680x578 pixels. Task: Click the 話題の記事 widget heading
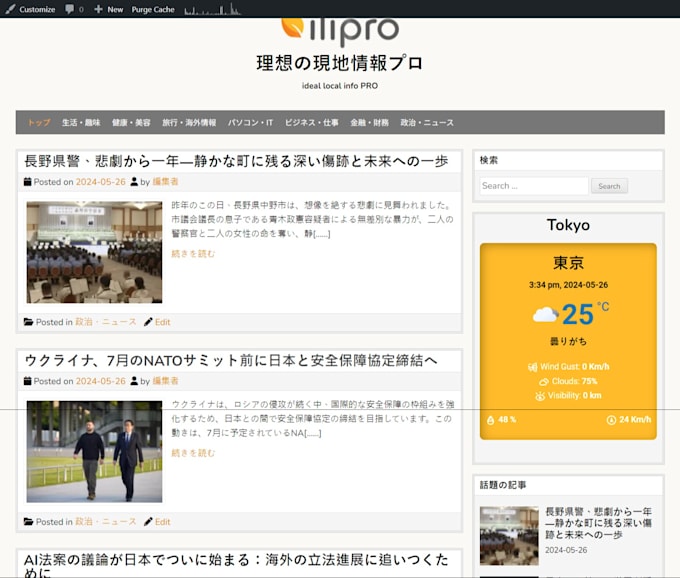[503, 485]
